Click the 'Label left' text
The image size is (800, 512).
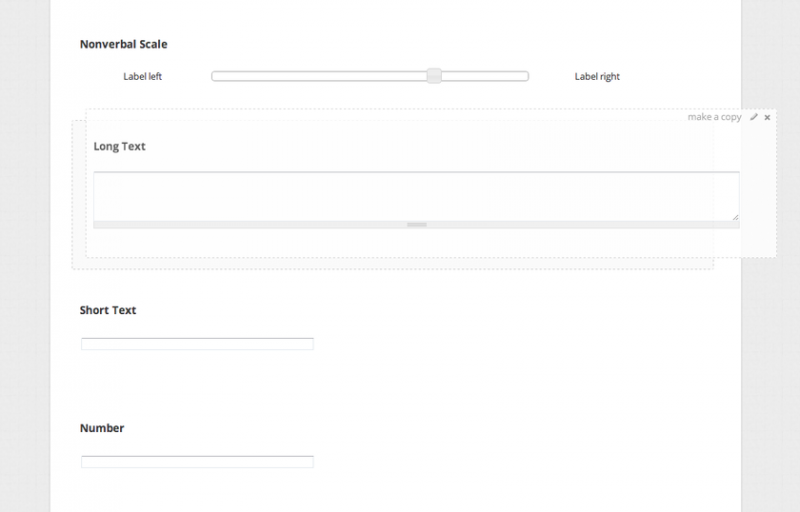142,76
